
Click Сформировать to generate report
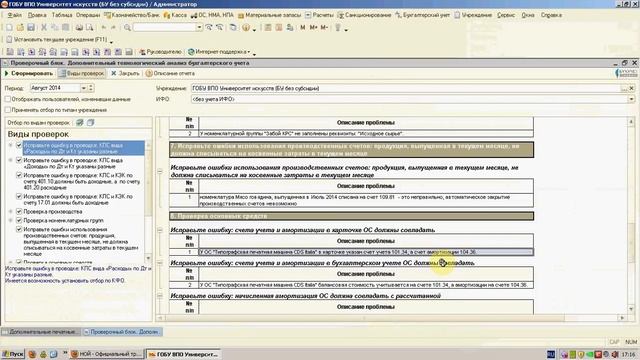[x=29, y=73]
